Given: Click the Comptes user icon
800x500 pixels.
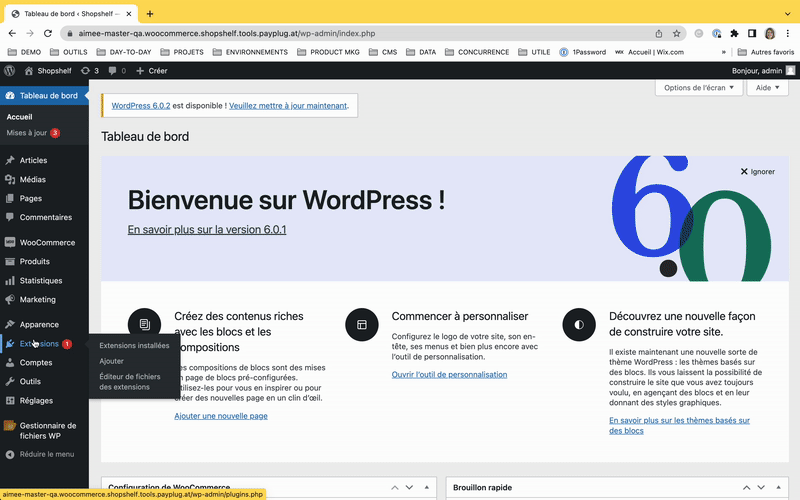Looking at the screenshot, I should click(10, 363).
